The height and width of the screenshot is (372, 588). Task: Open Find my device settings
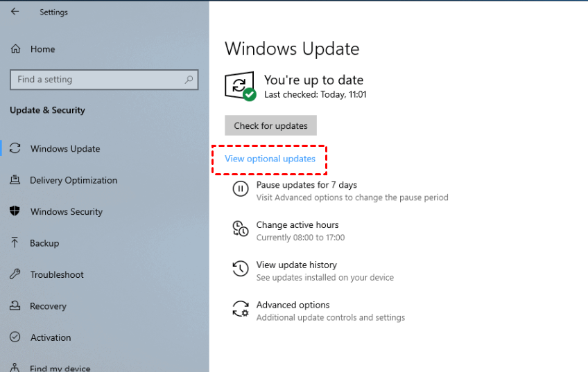tap(60, 368)
